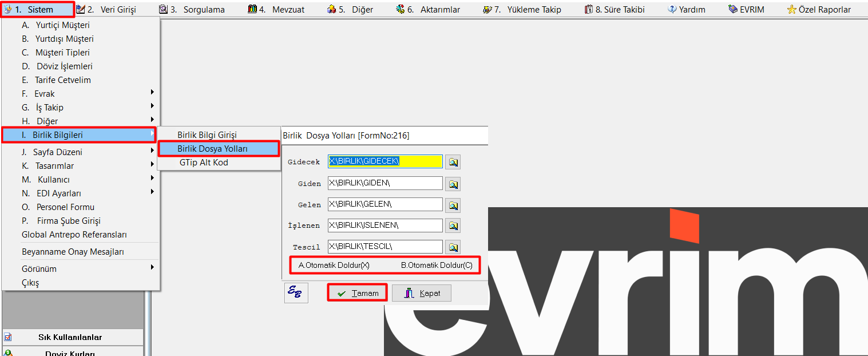Expand the Görünüm submenu
Viewport: 868px width, 356px height.
tap(81, 269)
